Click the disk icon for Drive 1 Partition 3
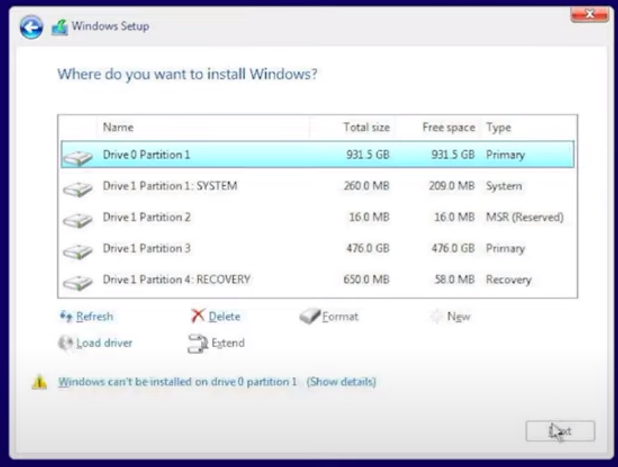The height and width of the screenshot is (467, 618). pos(78,251)
